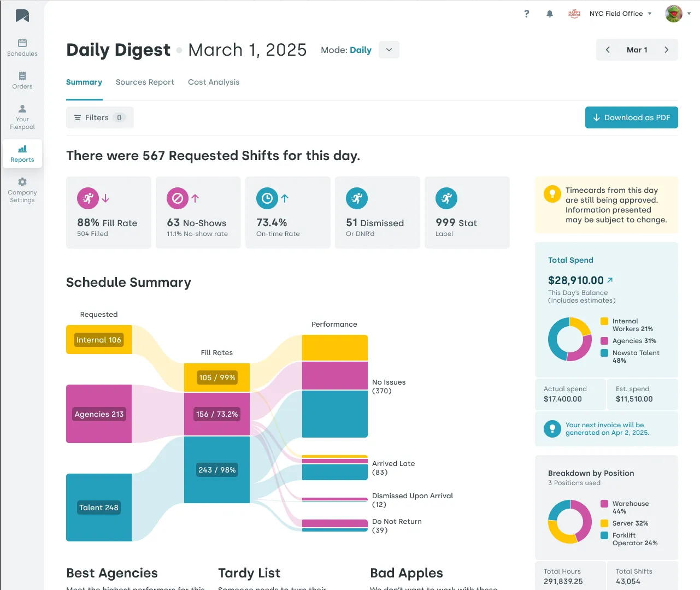Click the Download as PDF button
700x590 pixels.
click(631, 117)
